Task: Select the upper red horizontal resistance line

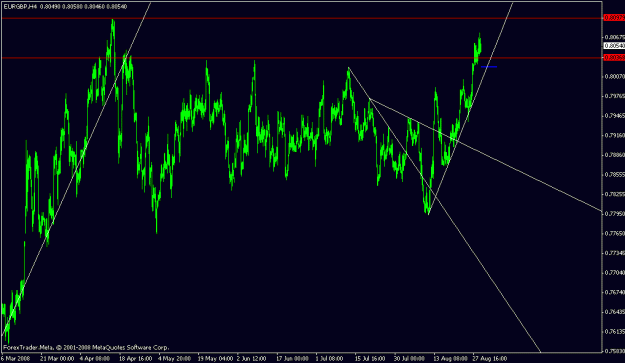Action: (x=301, y=18)
